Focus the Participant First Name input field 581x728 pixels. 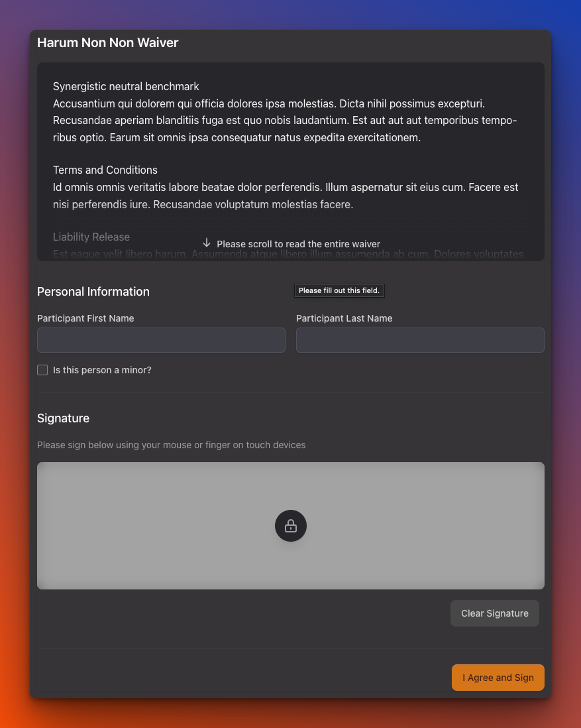click(x=161, y=339)
